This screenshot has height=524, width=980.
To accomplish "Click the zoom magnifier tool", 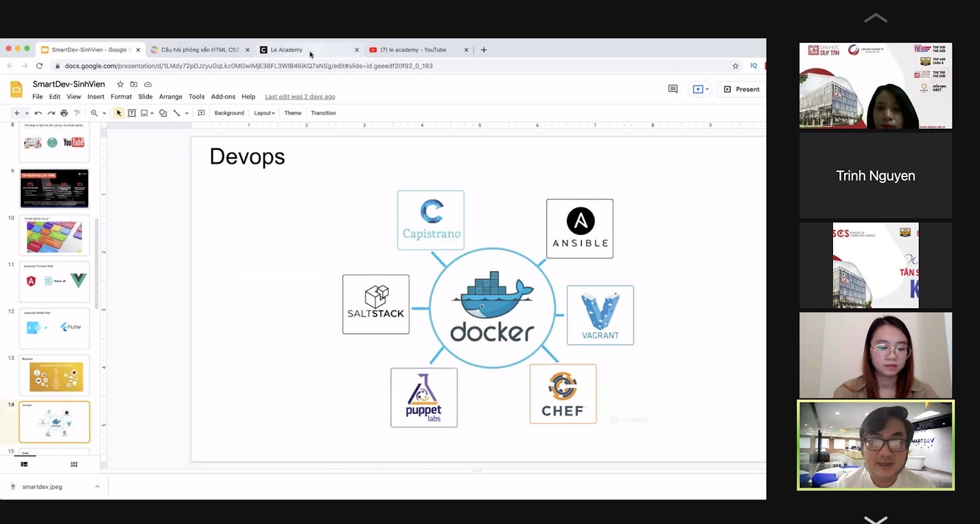I will click(94, 113).
